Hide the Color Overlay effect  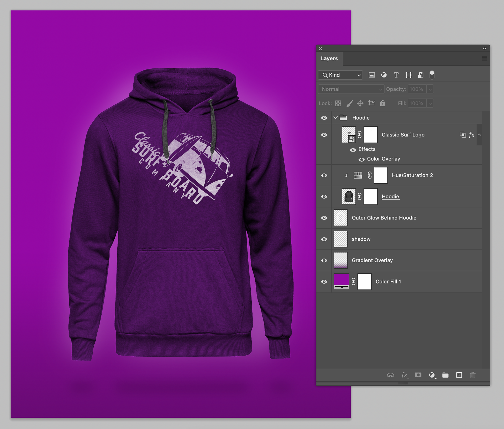click(x=361, y=159)
